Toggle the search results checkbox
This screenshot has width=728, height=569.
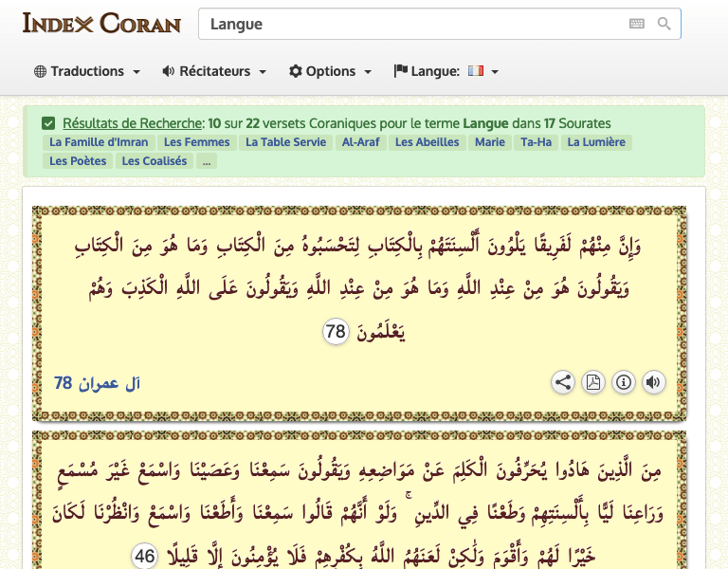[x=48, y=123]
